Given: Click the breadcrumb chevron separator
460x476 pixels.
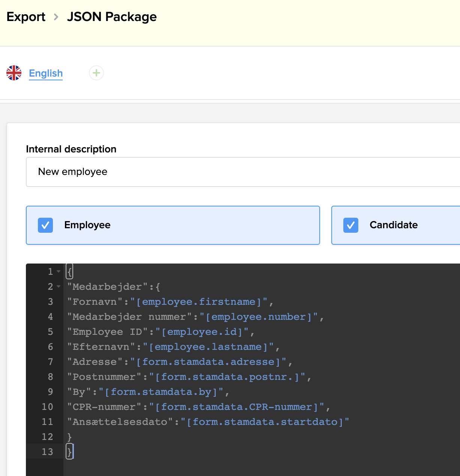Looking at the screenshot, I should (x=56, y=17).
